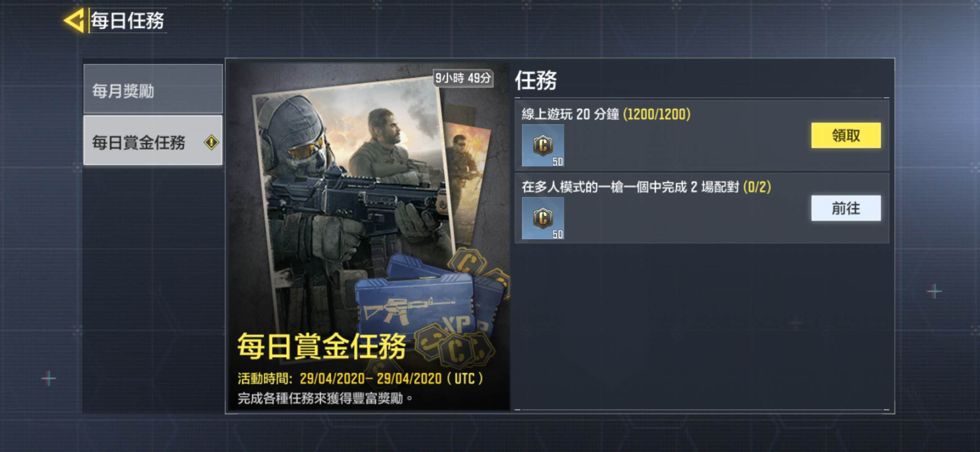
Task: Claim reward with the 領取 button
Action: point(846,135)
